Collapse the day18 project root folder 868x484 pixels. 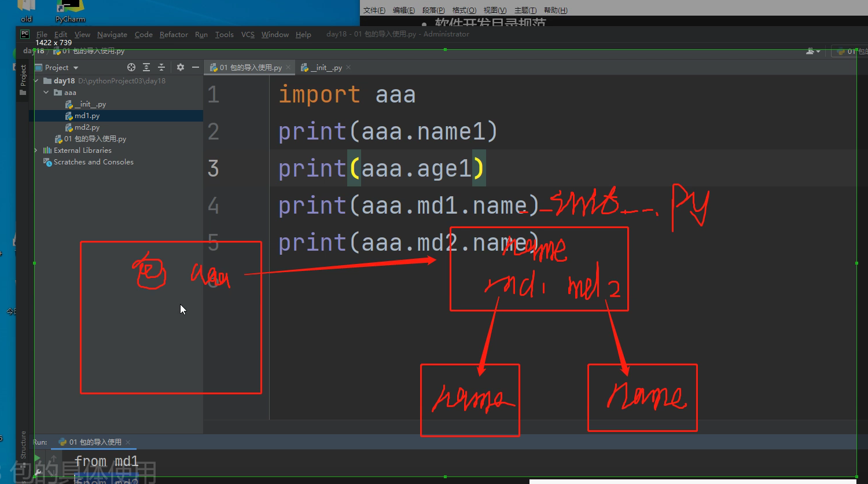coord(36,81)
